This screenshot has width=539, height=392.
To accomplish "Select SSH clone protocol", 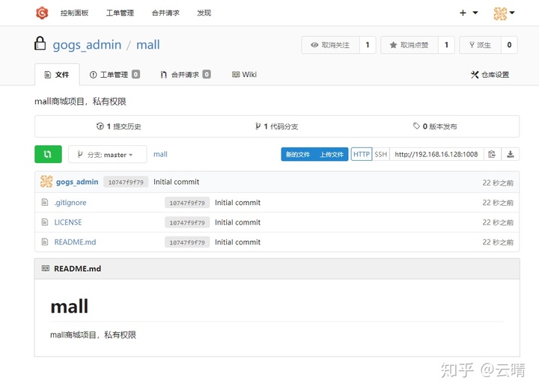I will tap(381, 154).
